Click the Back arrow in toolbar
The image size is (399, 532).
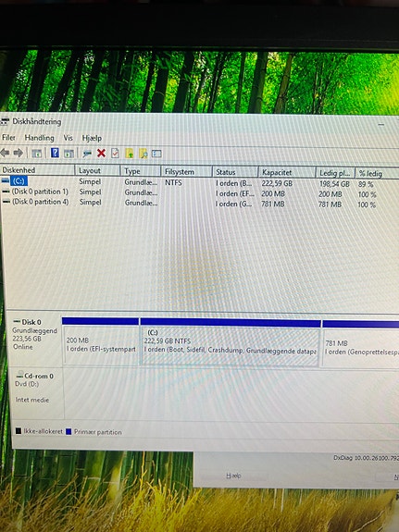coord(5,153)
